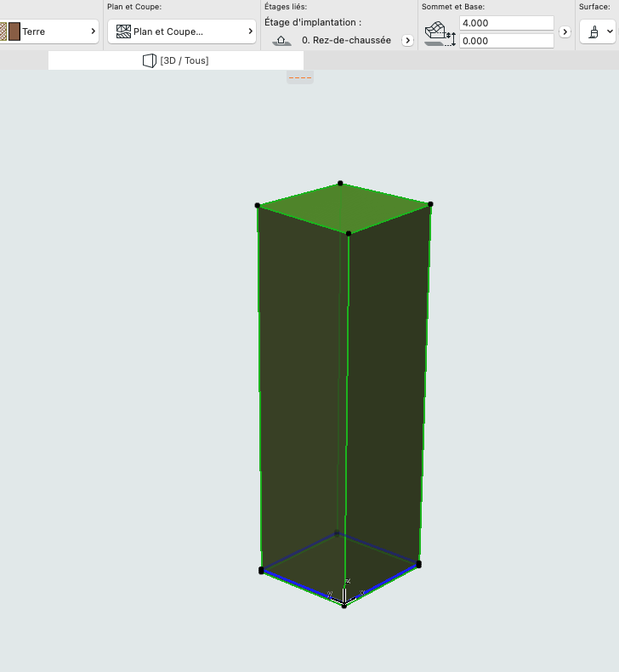Click the bottom right corner node of the mesh
The height and width of the screenshot is (672, 619).
tap(418, 565)
